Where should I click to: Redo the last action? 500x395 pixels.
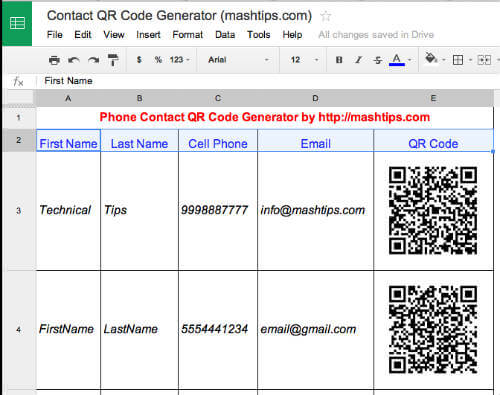click(93, 60)
